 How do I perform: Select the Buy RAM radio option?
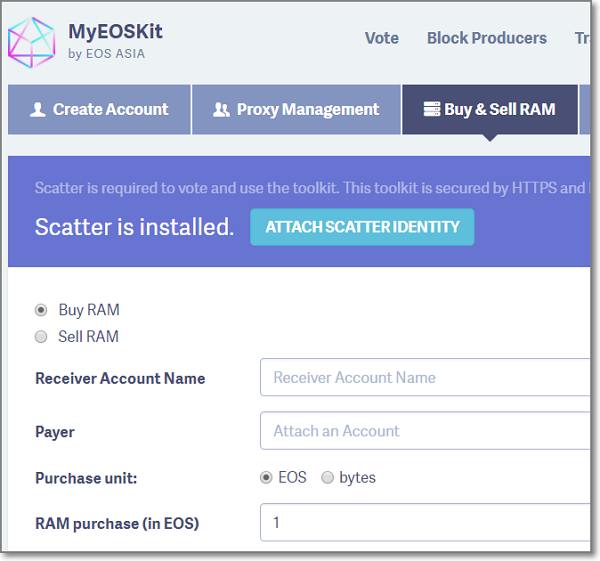click(x=41, y=310)
